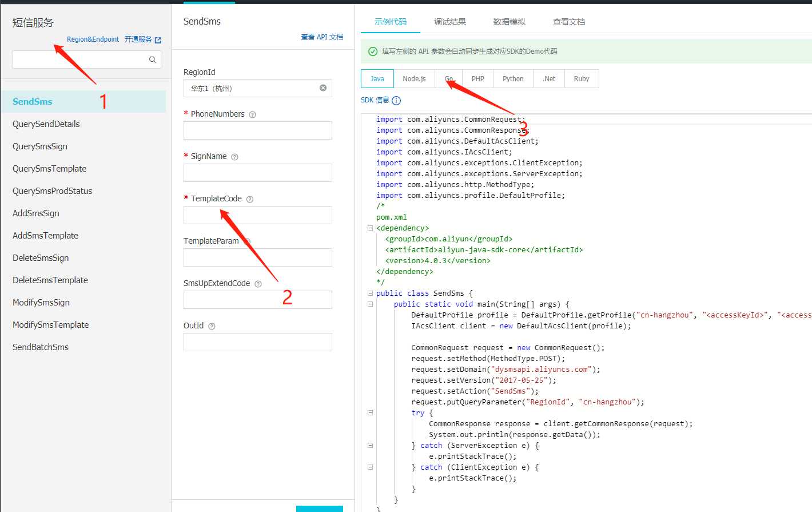Focus the TemplateCode input field

coord(258,215)
